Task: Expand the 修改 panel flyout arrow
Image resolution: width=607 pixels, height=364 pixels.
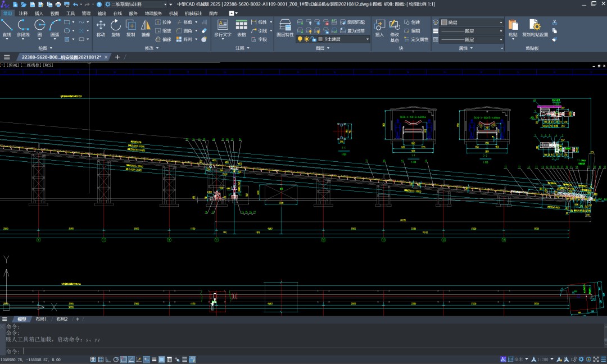Action: click(x=157, y=48)
